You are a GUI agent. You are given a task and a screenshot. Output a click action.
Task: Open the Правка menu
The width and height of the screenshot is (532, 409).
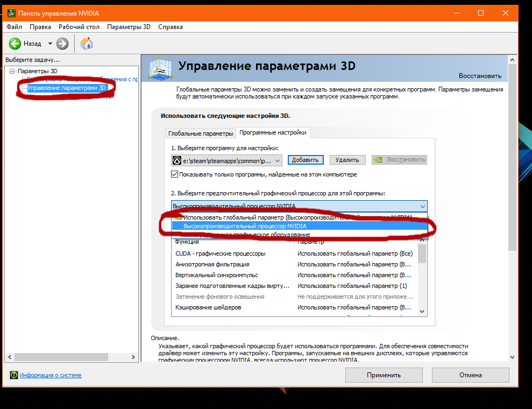tap(40, 27)
